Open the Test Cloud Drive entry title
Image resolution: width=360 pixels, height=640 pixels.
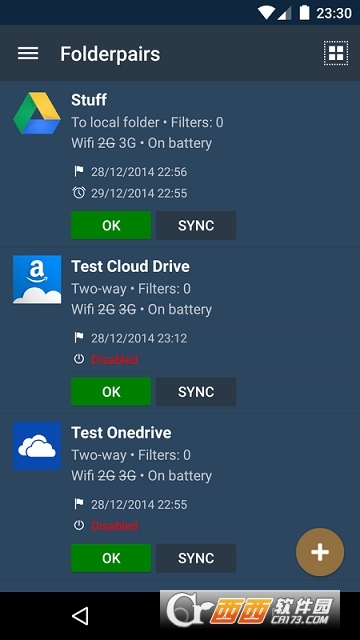[x=131, y=267]
